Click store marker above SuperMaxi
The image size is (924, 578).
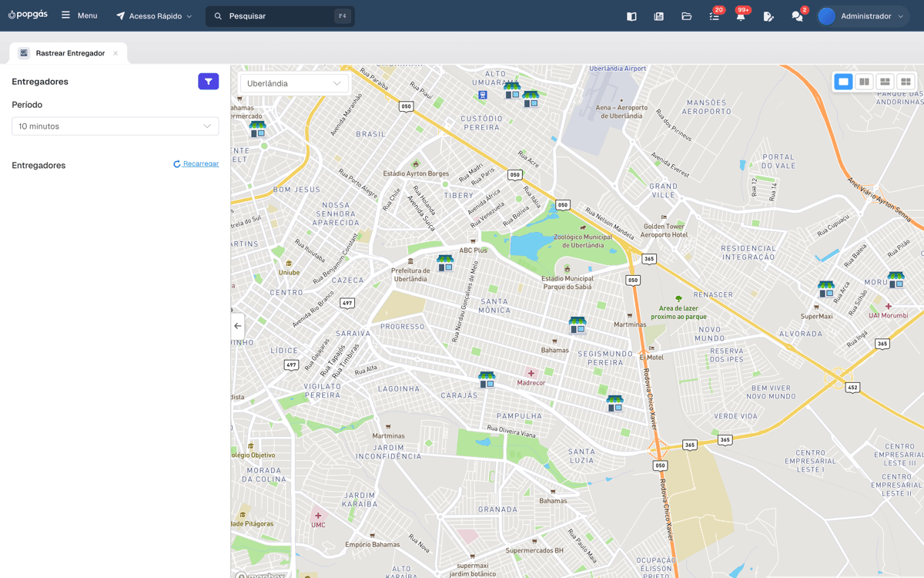826,289
